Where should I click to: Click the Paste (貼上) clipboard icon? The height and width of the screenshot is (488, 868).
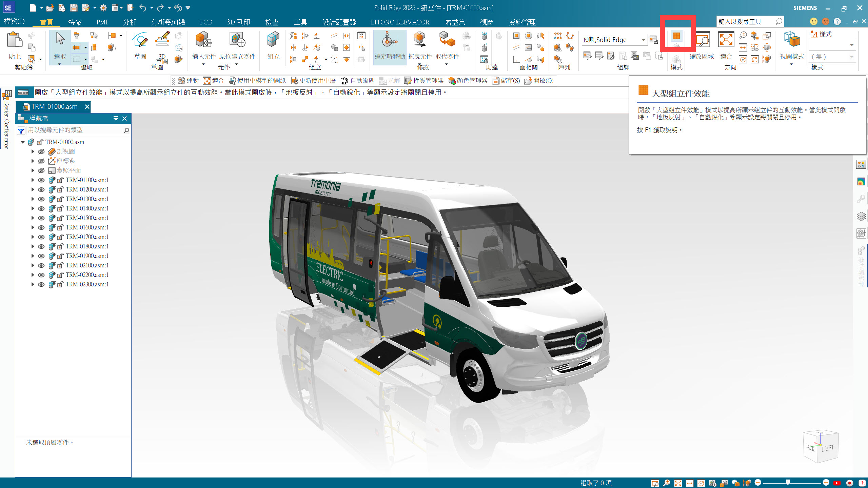[14, 40]
